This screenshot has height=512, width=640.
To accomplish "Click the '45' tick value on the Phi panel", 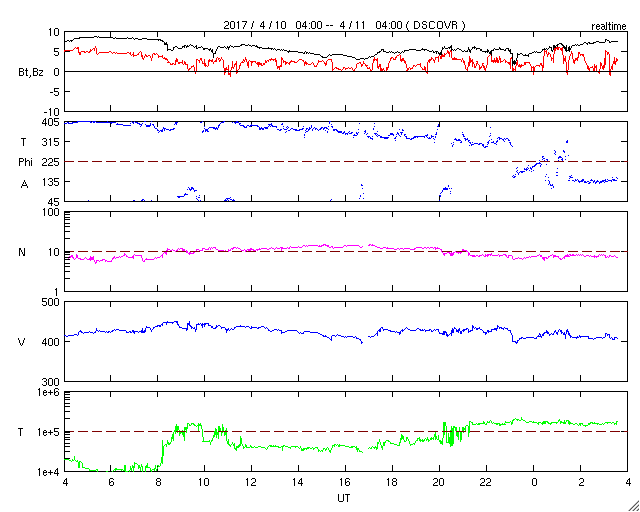I will coord(54,201).
